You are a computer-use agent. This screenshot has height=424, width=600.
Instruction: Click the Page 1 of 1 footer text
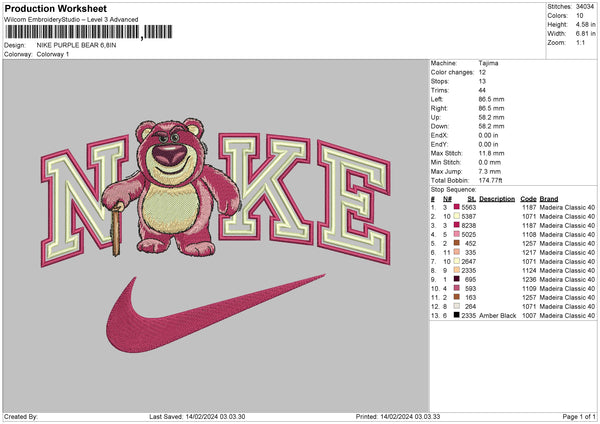pos(579,416)
